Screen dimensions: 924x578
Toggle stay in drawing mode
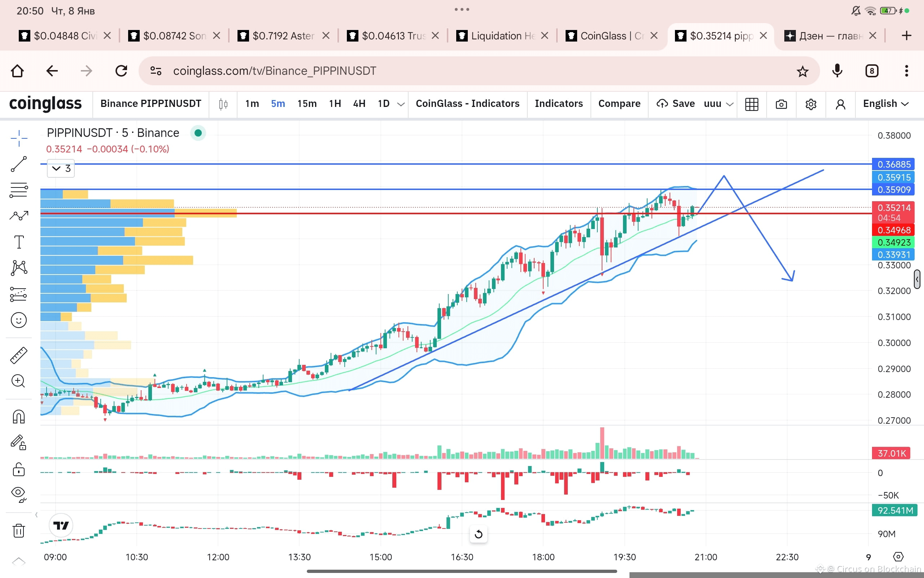(x=19, y=442)
